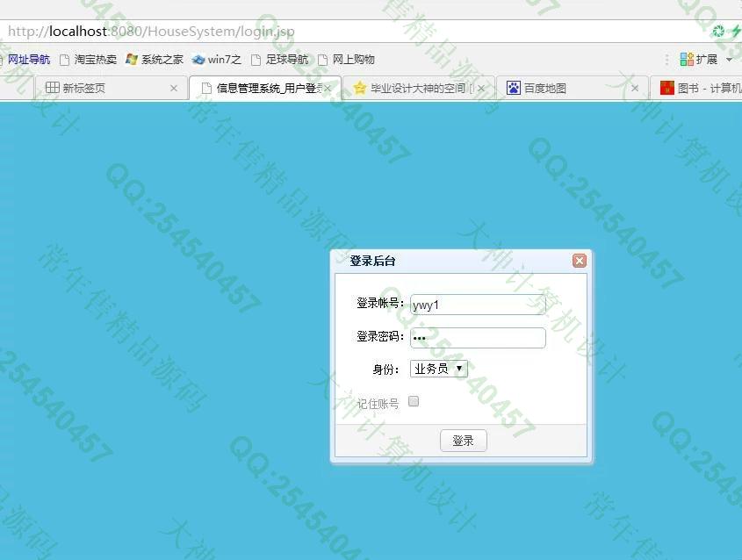Switch to the 信息管理系统_用户登录 tab
Viewport: 742px width, 560px height.
pyautogui.click(x=265, y=88)
